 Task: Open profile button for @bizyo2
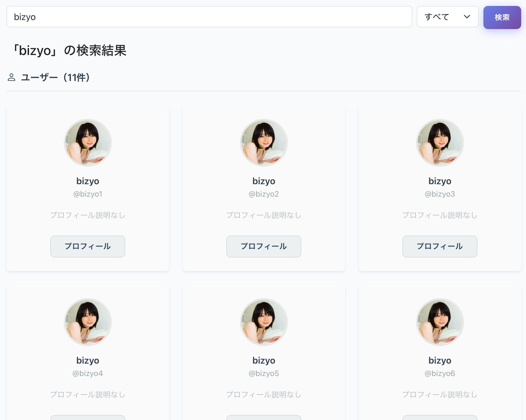point(264,247)
